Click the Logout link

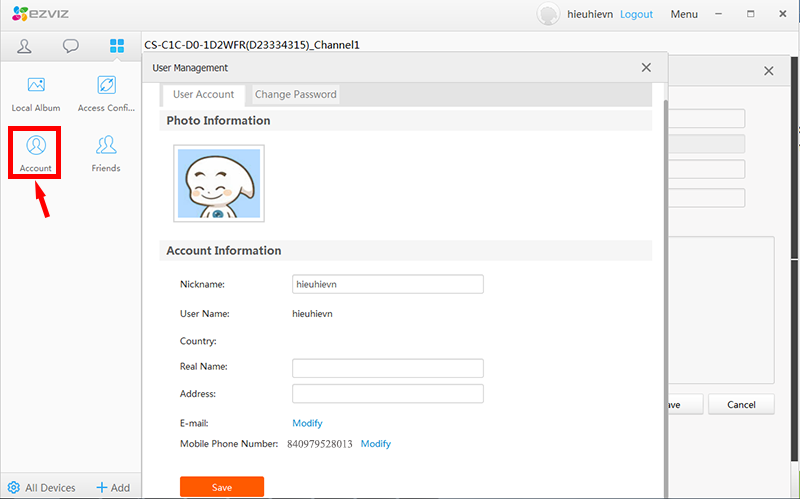point(636,14)
